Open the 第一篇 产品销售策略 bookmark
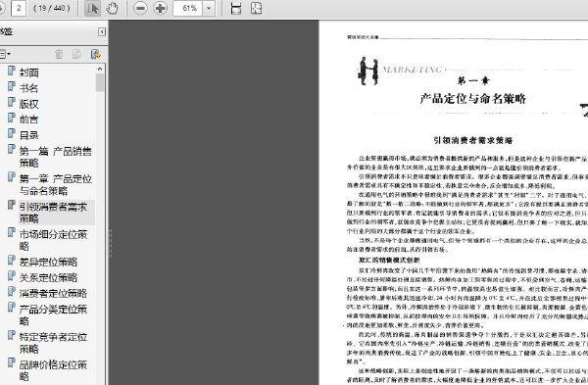The width and height of the screenshot is (588, 385). [x=56, y=157]
